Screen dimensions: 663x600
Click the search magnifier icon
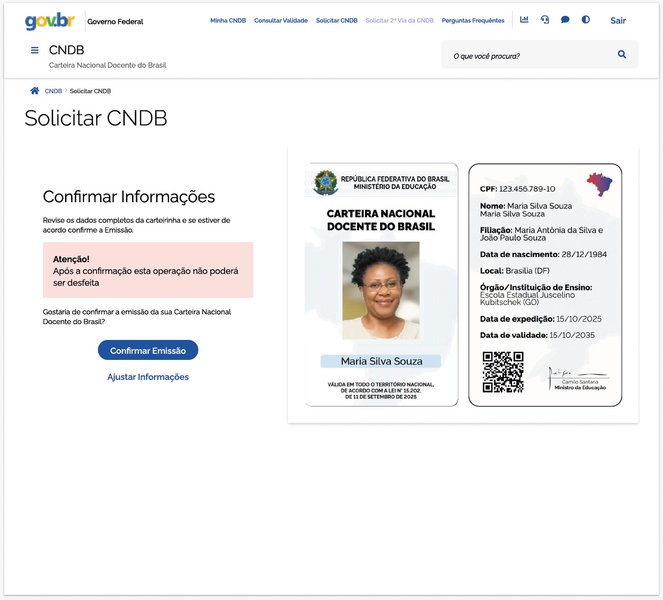pos(622,55)
